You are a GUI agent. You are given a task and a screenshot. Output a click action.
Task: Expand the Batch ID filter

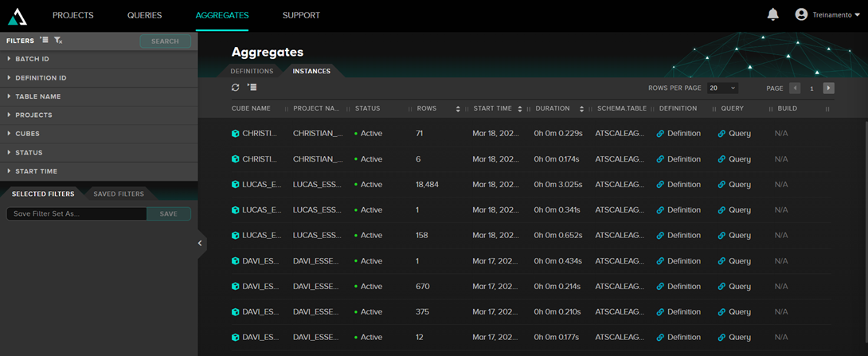(32, 59)
